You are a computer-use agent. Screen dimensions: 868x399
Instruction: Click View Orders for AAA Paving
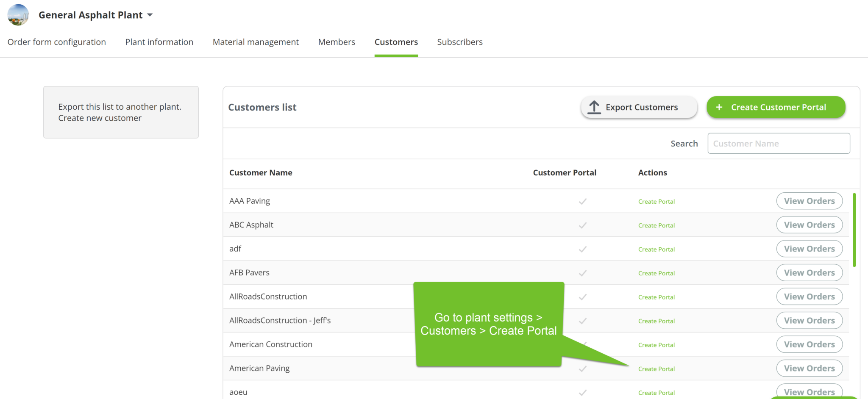[809, 201]
